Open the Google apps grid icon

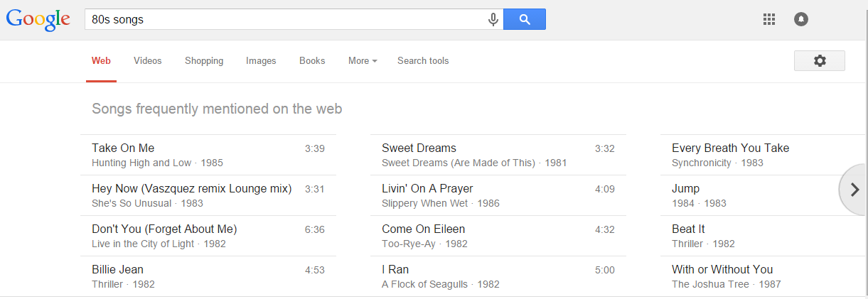768,20
